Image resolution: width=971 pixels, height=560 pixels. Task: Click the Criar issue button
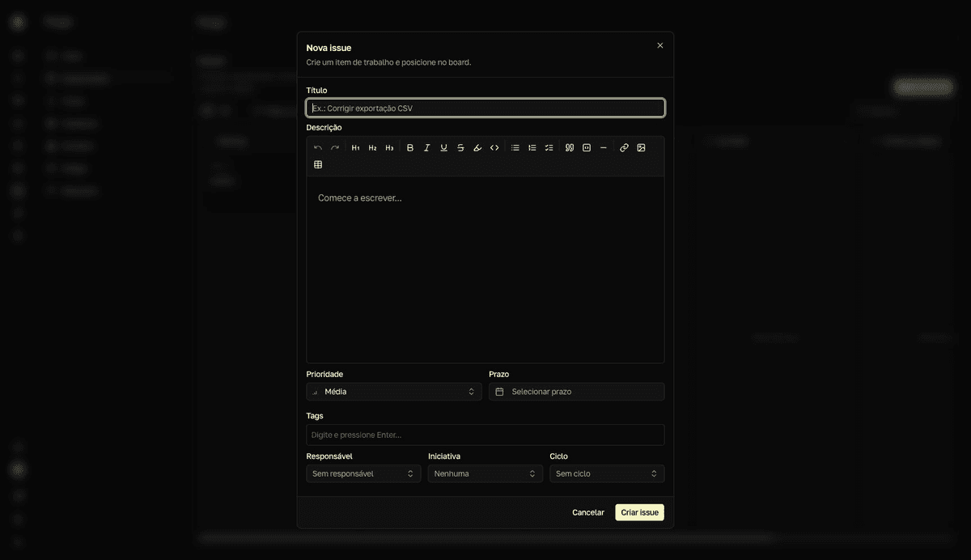pos(639,512)
